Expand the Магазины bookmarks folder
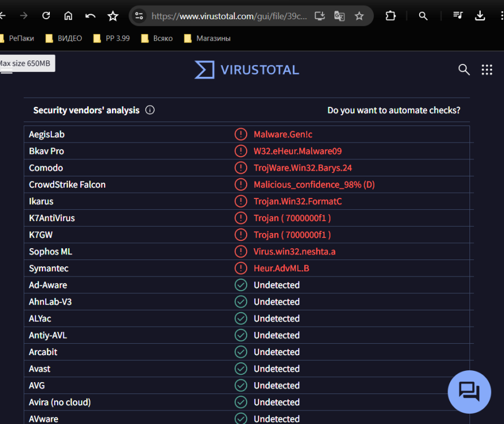The width and height of the screenshot is (504, 424). (x=206, y=38)
